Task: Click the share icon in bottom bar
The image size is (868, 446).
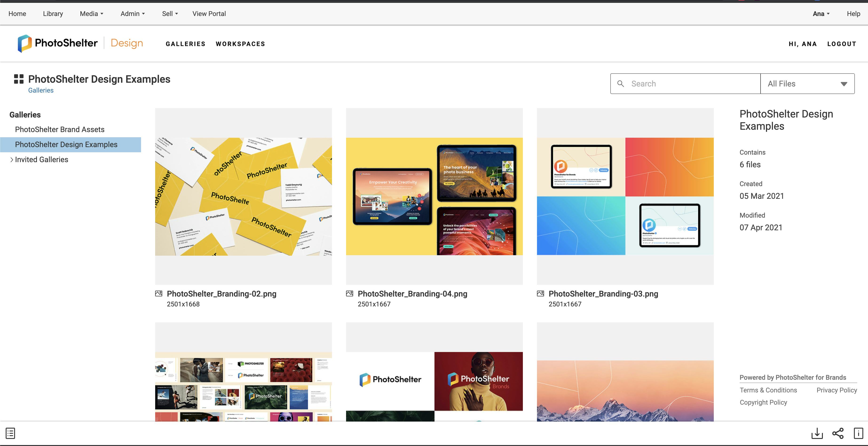Action: [x=838, y=433]
